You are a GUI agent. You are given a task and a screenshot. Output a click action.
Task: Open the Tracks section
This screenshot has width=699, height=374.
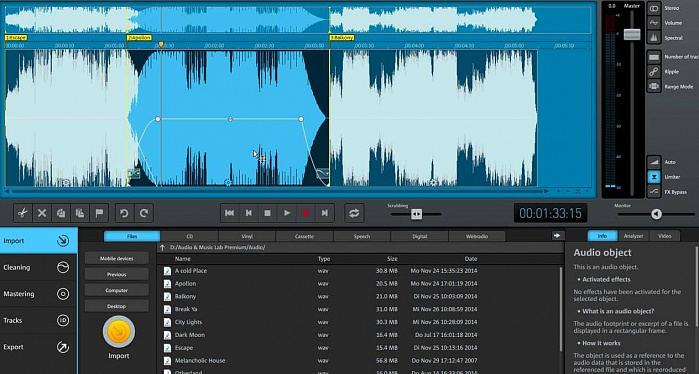coord(38,320)
